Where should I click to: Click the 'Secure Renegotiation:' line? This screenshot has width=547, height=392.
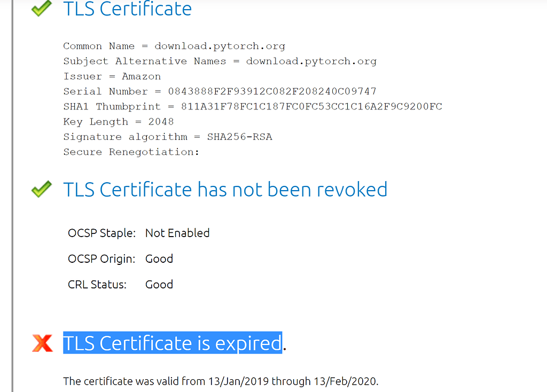tap(131, 152)
